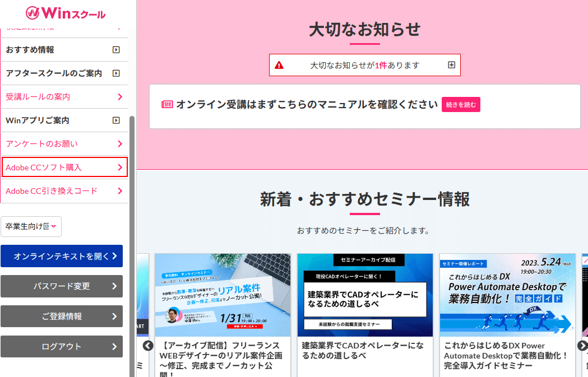Click the external-link icon inside 卒業生向け button

click(46, 226)
